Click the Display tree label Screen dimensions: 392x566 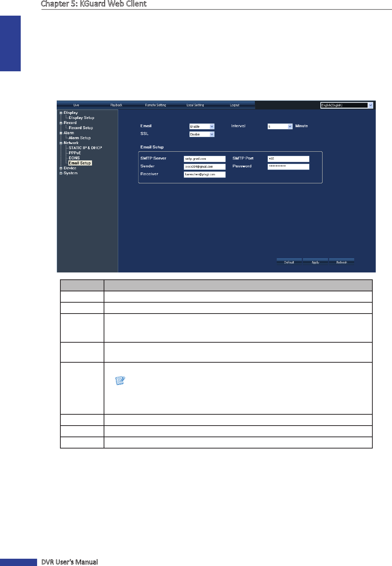(x=71, y=113)
